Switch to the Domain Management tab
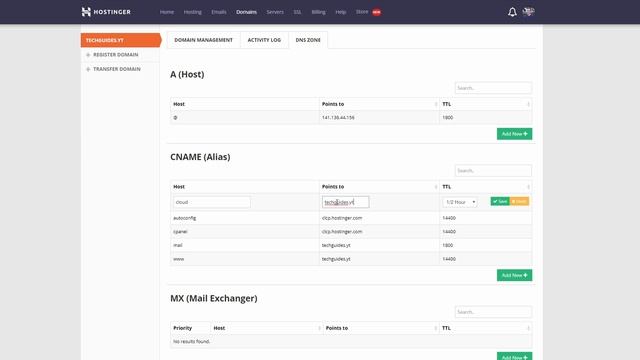Viewport: 640px width, 360px height. point(203,40)
